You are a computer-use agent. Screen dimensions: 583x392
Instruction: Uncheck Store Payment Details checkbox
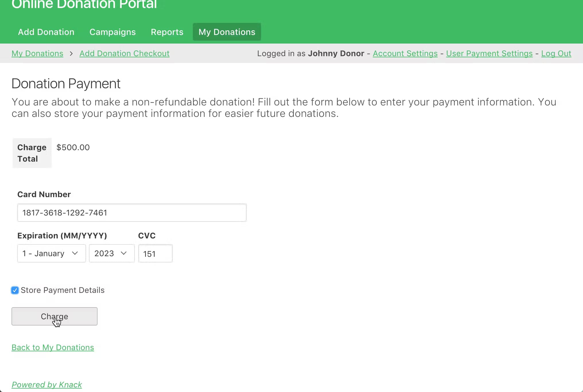tap(15, 290)
